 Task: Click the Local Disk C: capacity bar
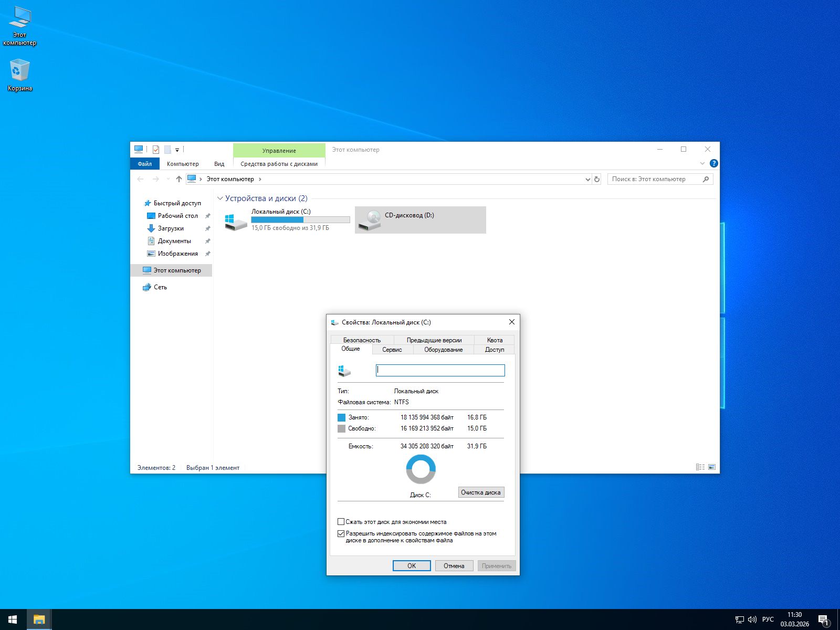(300, 220)
